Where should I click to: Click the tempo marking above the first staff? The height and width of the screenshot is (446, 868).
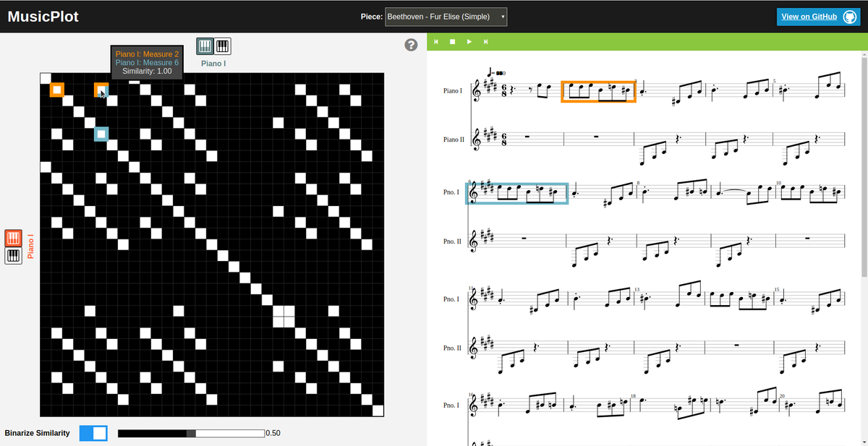tap(498, 73)
